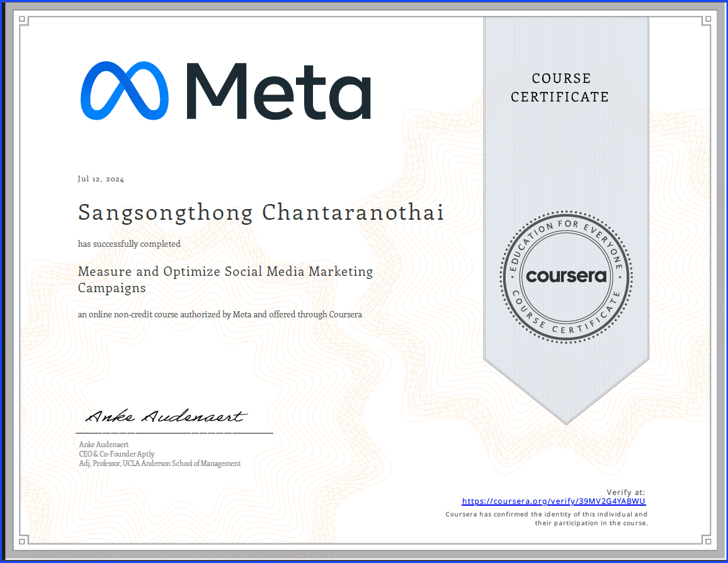This screenshot has width=728, height=563.
Task: Click the printed name Anke Audenaert
Action: click(103, 445)
